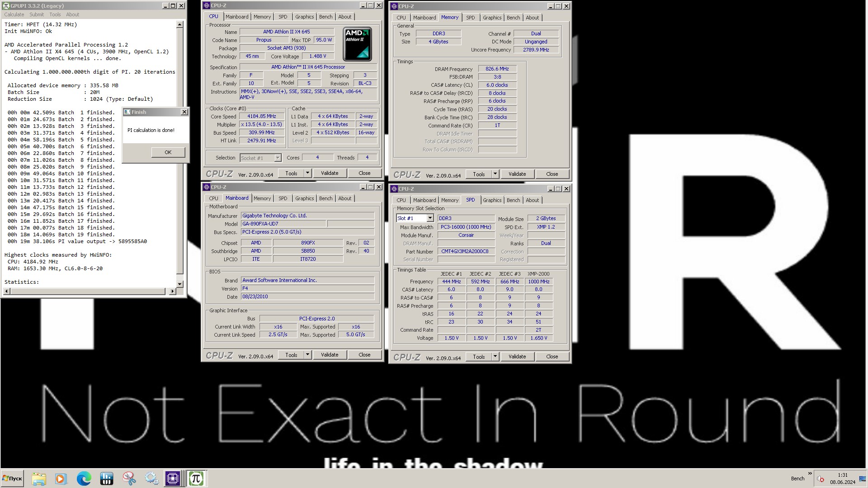Launch the Snipping Tool scissors icon

(x=129, y=479)
